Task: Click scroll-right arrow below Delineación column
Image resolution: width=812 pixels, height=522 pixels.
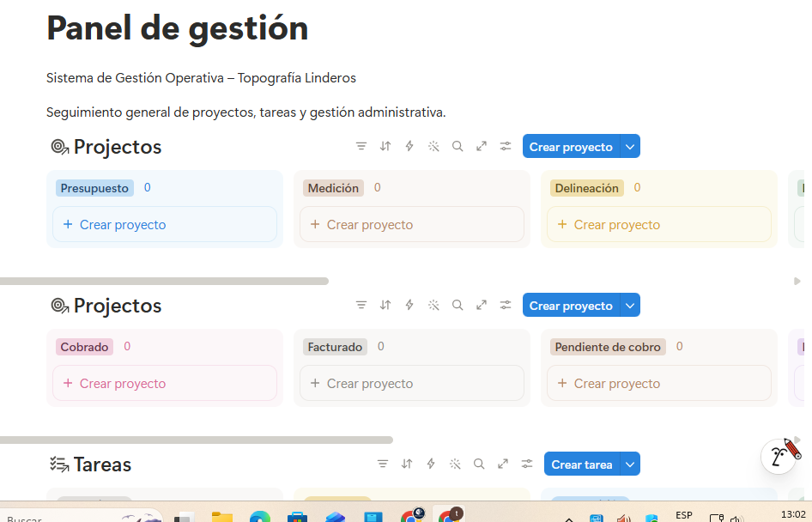Action: coord(797,282)
